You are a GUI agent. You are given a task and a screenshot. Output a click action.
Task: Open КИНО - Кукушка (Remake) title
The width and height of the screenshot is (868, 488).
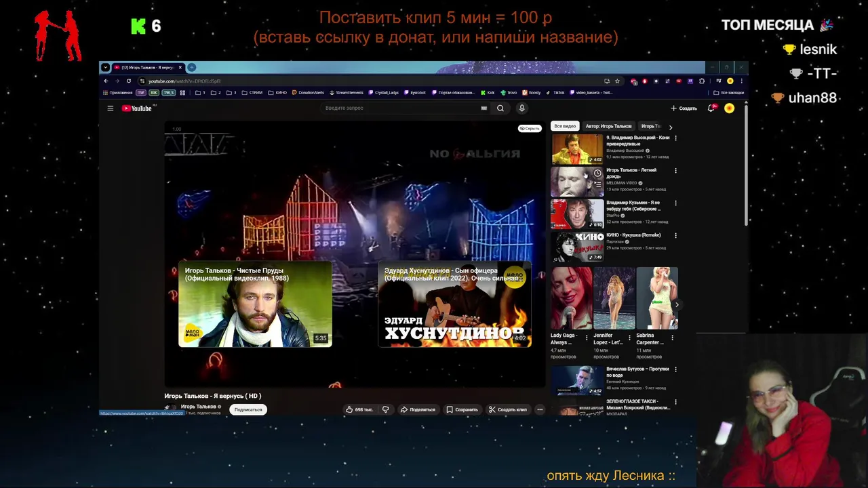tap(633, 235)
